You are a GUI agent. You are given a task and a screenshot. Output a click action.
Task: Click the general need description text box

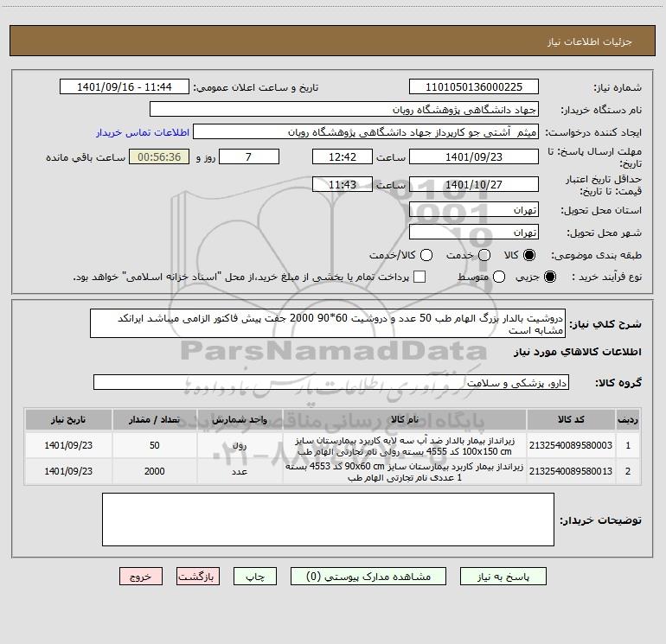tap(328, 323)
